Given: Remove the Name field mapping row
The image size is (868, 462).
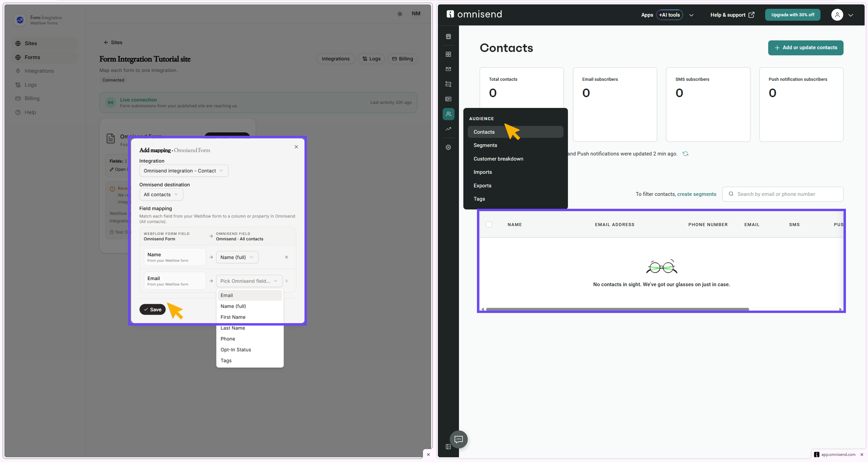Looking at the screenshot, I should [x=287, y=257].
